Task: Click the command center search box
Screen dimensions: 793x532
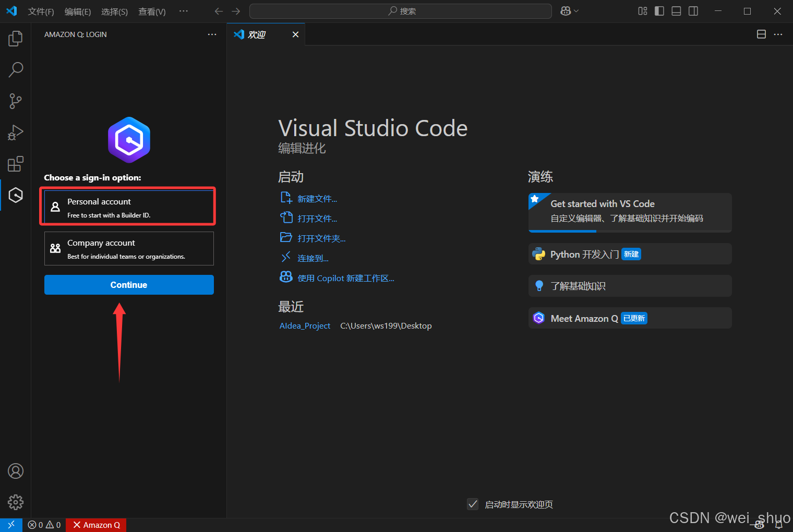Action: pyautogui.click(x=400, y=11)
